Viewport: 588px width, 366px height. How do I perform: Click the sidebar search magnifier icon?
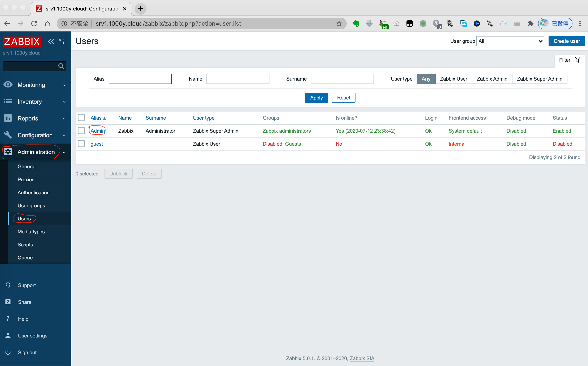[x=61, y=66]
